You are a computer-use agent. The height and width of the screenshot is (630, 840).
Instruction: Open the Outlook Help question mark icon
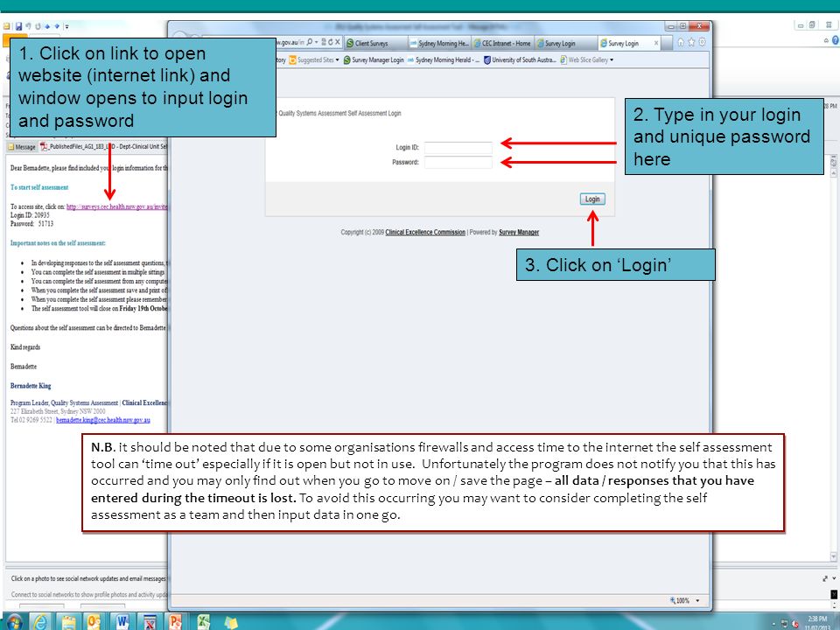[x=836, y=40]
